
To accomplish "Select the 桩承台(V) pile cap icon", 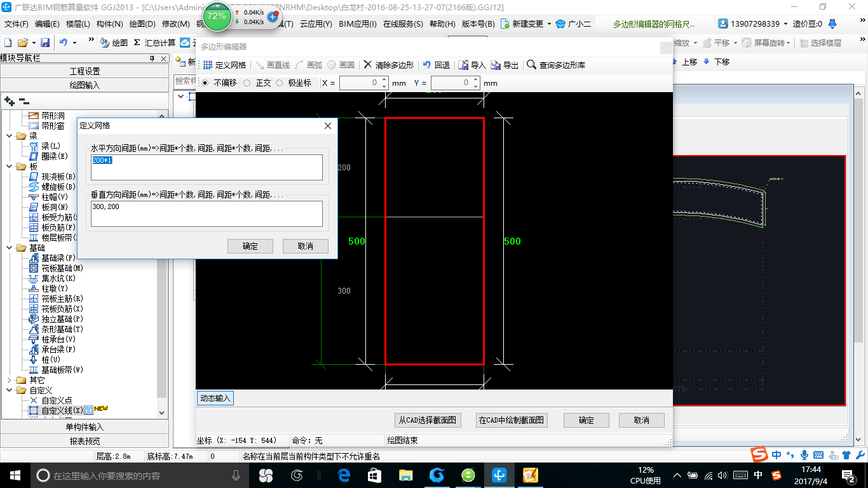I will click(x=34, y=339).
